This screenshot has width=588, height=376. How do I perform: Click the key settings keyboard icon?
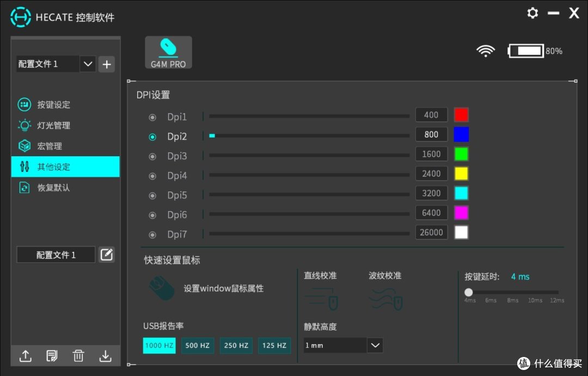[24, 104]
